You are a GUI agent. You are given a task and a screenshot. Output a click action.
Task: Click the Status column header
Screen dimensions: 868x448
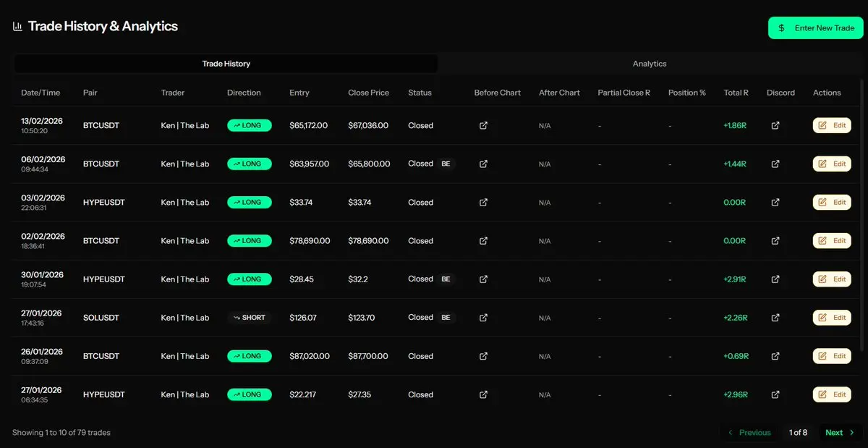click(420, 93)
